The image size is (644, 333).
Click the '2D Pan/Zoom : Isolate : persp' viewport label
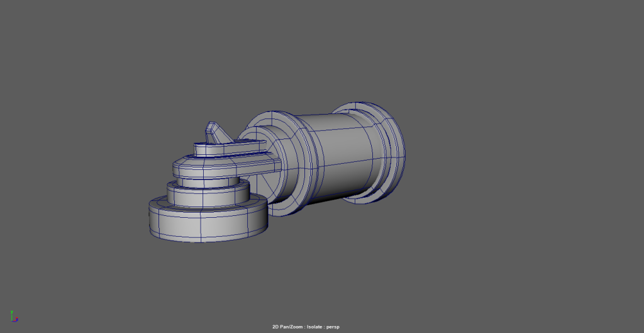pos(306,327)
